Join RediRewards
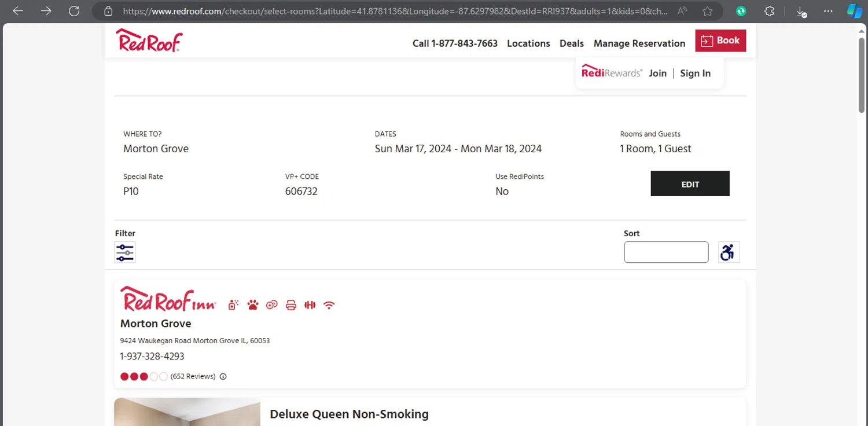Viewport: 868px width, 426px height. (x=657, y=74)
